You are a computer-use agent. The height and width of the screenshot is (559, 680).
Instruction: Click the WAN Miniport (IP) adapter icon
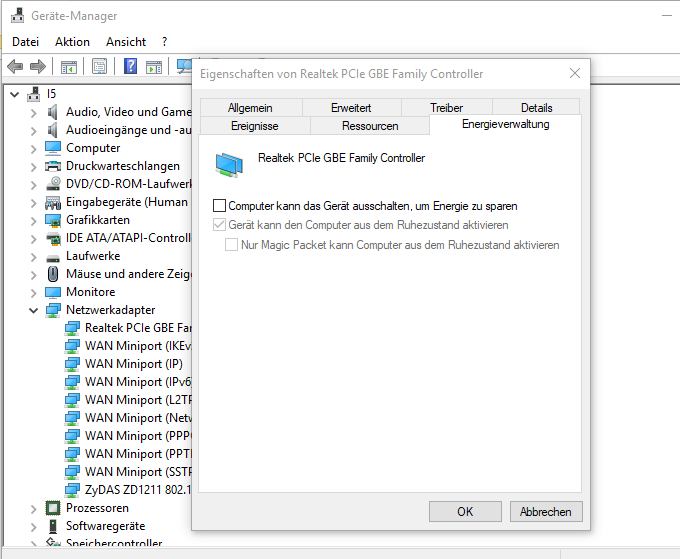72,364
